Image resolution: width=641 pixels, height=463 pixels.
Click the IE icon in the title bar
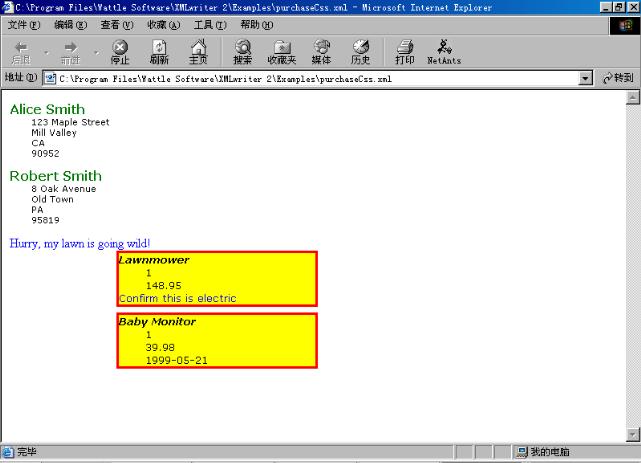[8, 7]
